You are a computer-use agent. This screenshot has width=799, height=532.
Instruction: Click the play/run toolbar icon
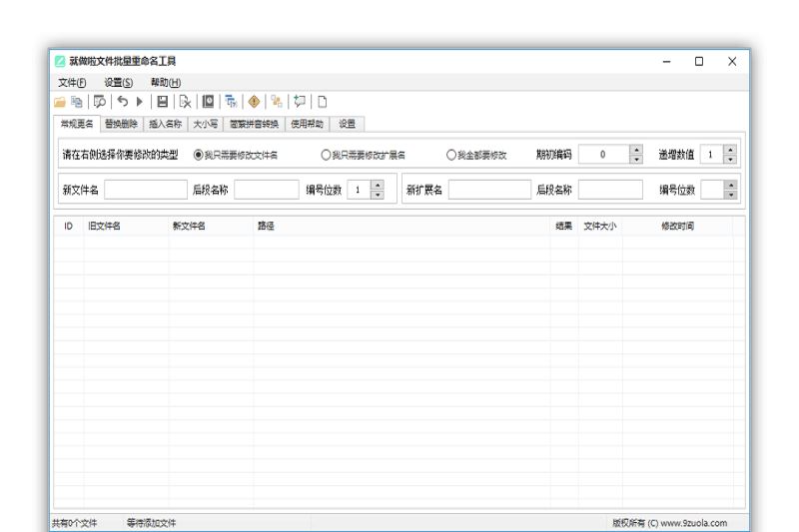point(140,102)
